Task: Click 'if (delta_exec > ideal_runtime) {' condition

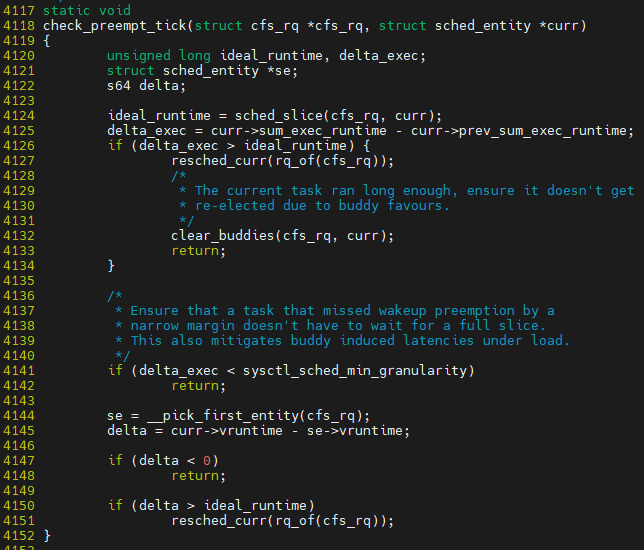Action: [239, 146]
